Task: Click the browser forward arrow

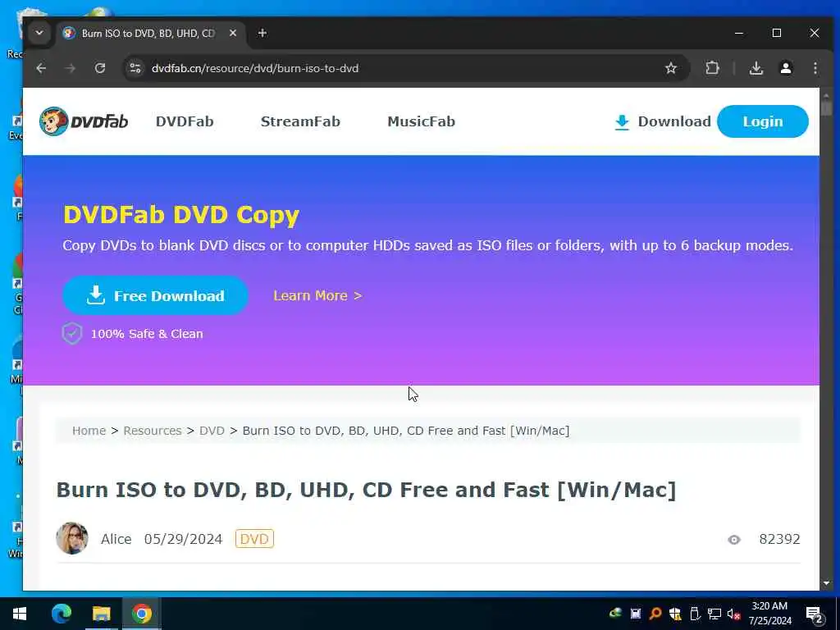Action: point(71,68)
